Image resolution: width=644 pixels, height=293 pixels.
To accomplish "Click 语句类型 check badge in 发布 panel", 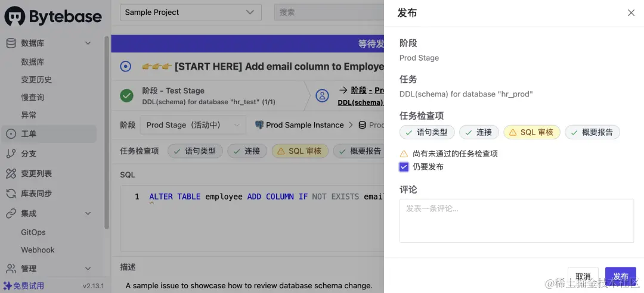I will (x=427, y=132).
